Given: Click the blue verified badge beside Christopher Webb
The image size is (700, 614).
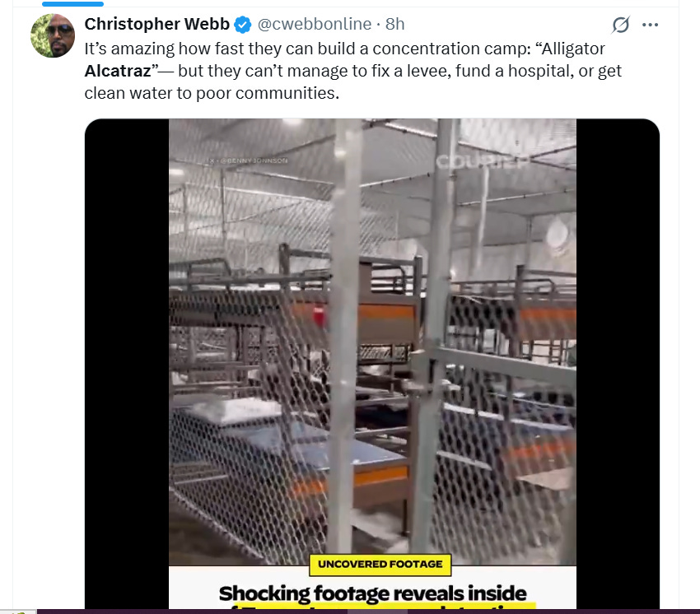Looking at the screenshot, I should pyautogui.click(x=243, y=25).
